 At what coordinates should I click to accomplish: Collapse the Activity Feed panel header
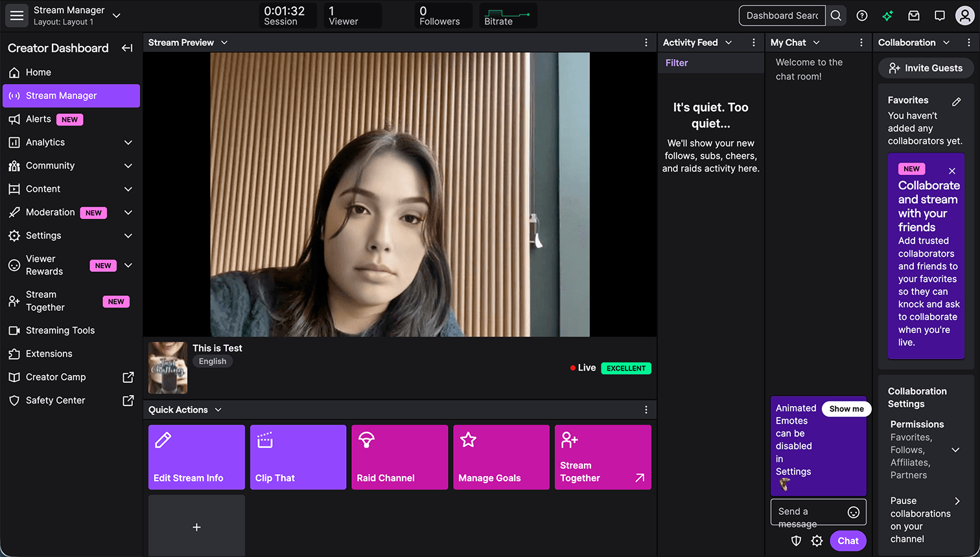click(x=728, y=42)
